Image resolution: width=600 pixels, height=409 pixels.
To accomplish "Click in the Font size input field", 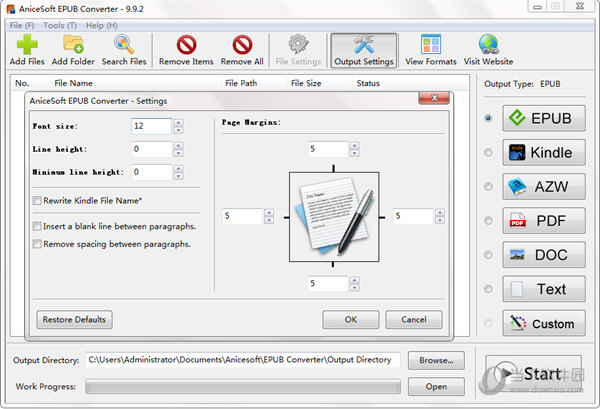I will tap(152, 126).
